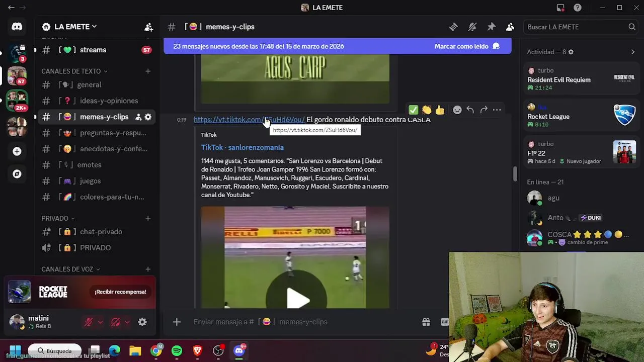The image size is (644, 362).
Task: Toggle channel notification mute bell
Action: point(472,27)
